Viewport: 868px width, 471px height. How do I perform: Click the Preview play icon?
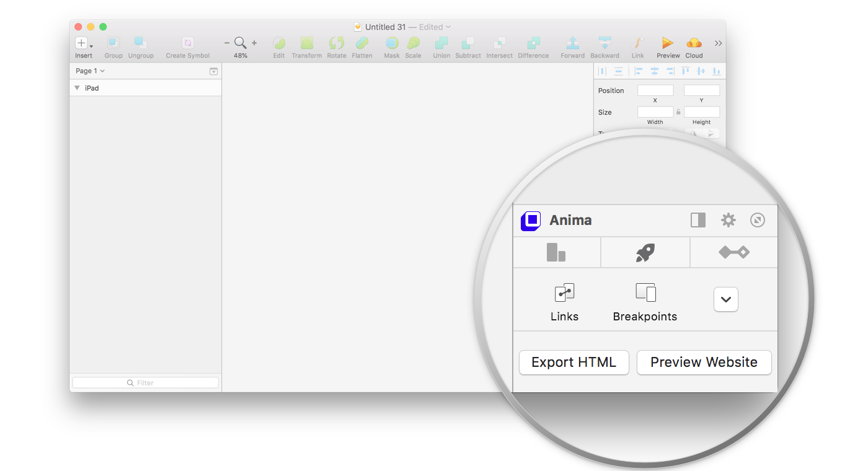(x=668, y=43)
